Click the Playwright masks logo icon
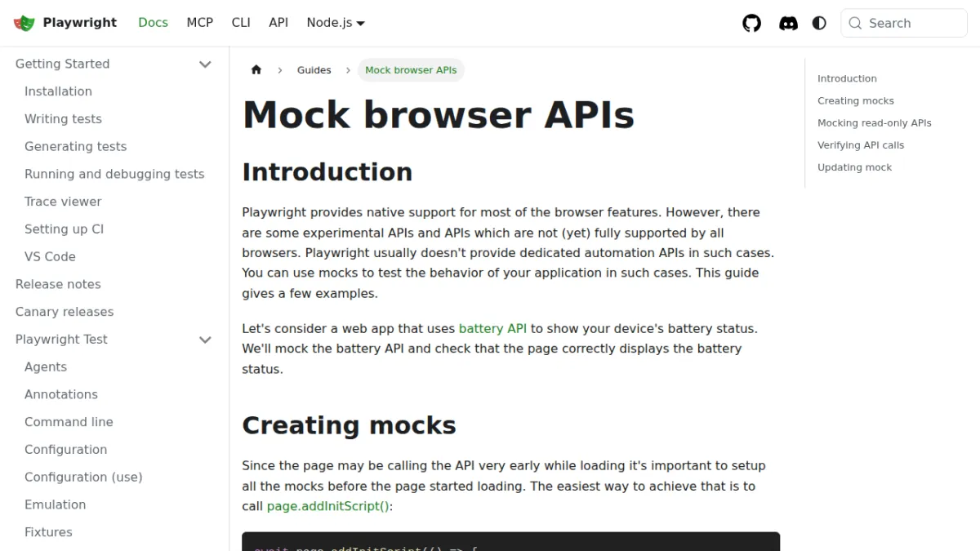This screenshot has height=551, width=980. pos(24,23)
